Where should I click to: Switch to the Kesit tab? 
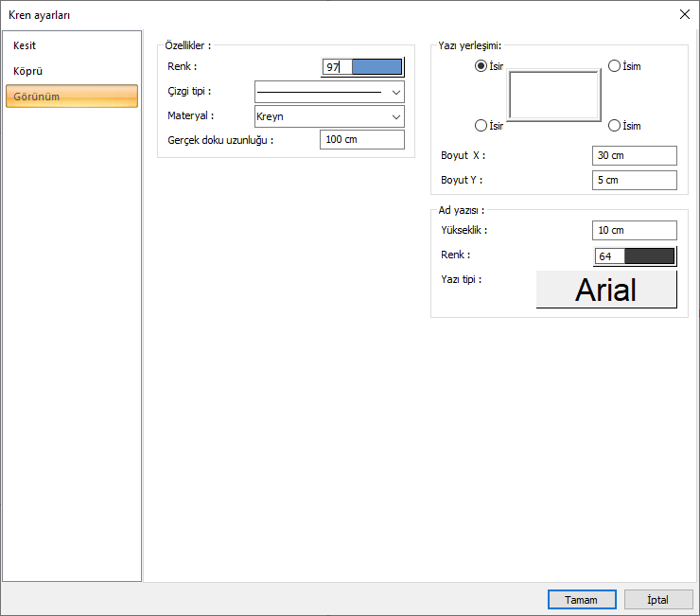pyautogui.click(x=26, y=45)
